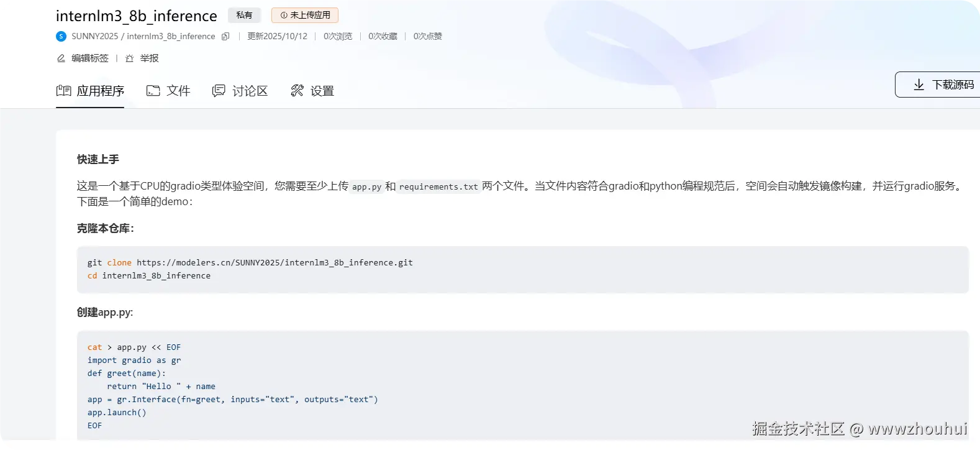Click the 'cat > app.py << EOF' line
Viewport: 980px width, 450px height.
(x=134, y=347)
